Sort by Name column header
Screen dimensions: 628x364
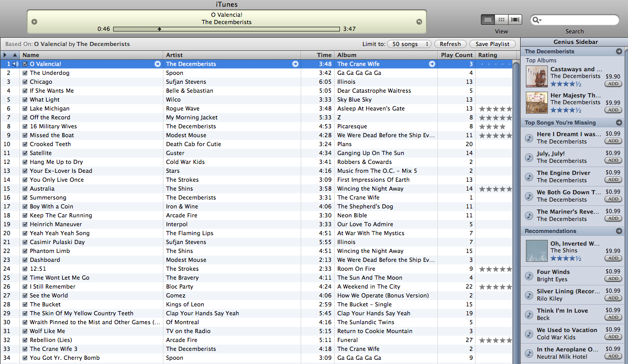(91, 55)
